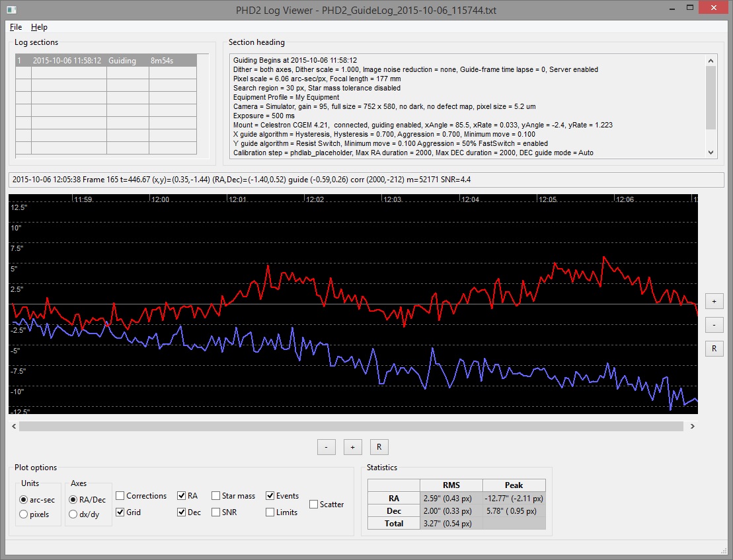Image resolution: width=733 pixels, height=560 pixels.
Task: Open the Help menu
Action: click(x=39, y=27)
